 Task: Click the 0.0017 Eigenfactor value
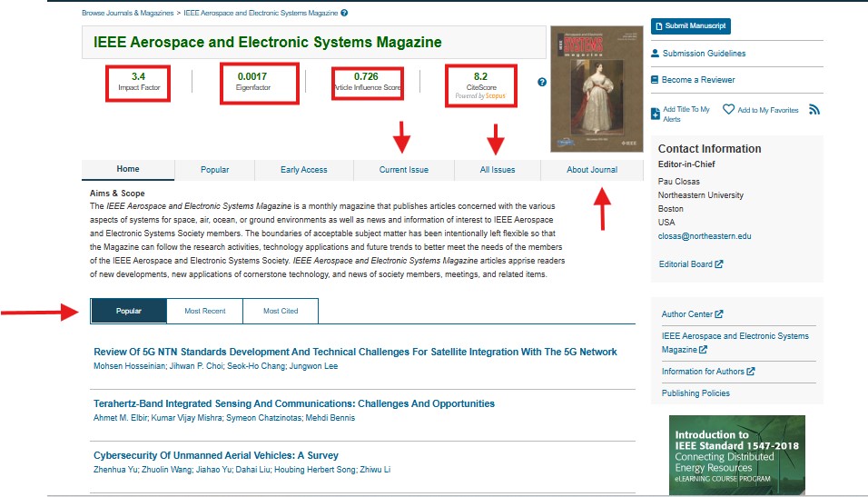(252, 76)
